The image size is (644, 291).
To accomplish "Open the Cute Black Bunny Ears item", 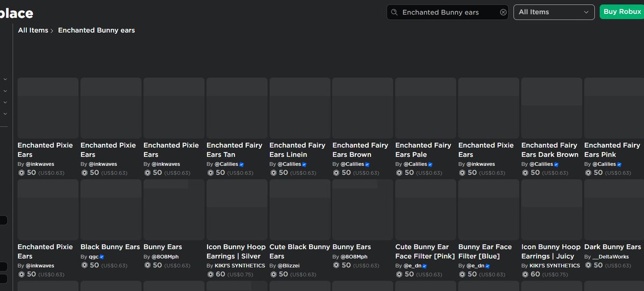I will pos(299,252).
